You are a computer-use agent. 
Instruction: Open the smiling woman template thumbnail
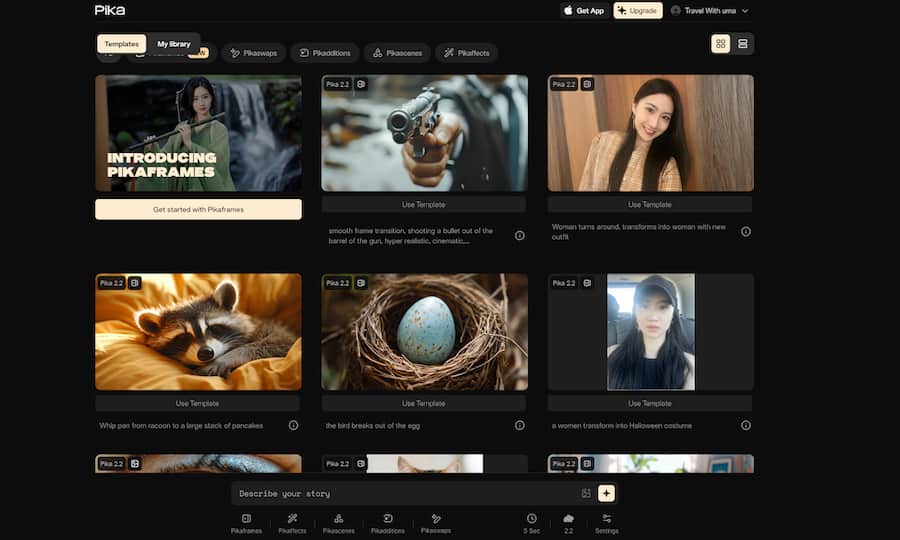coord(651,133)
